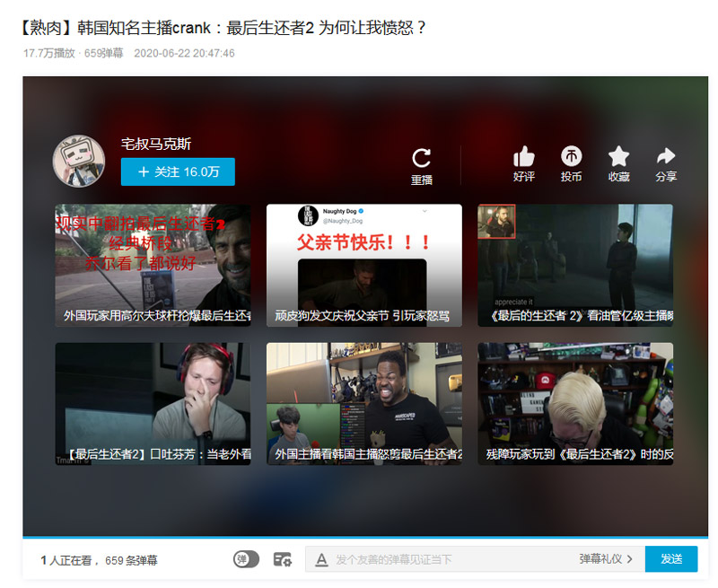
Task: Open 看油管亿级主播 recommended video
Action: tap(574, 265)
